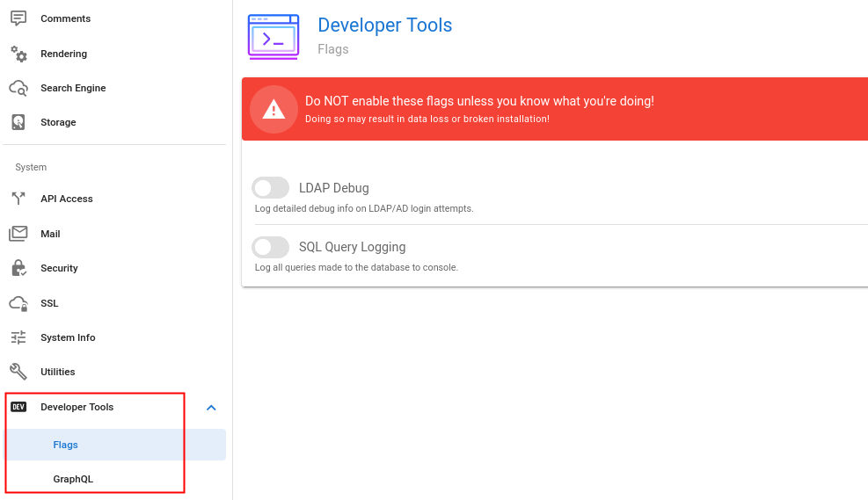Click the Developer Tools terminal header icon
This screenshot has height=500, width=868.
click(274, 37)
